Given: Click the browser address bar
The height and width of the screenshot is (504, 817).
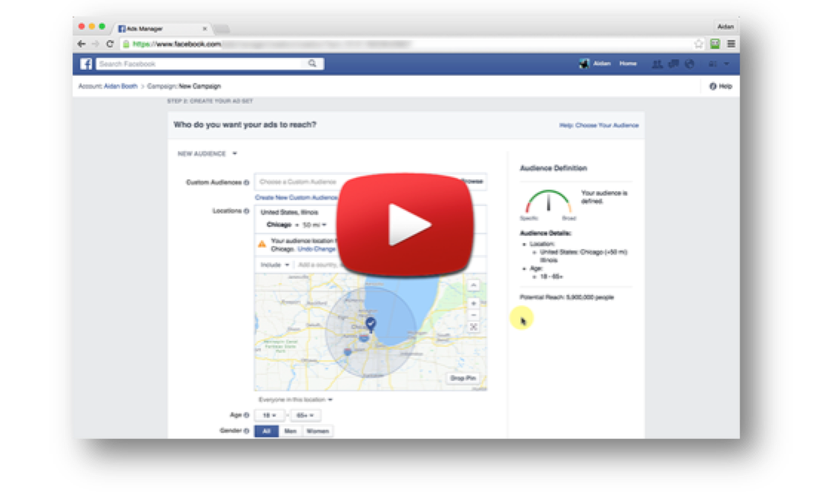Looking at the screenshot, I should coord(406,44).
